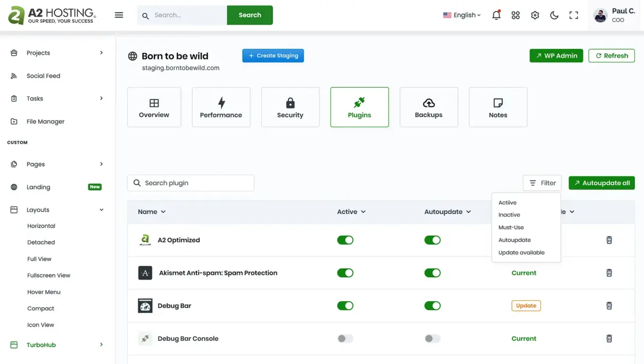Click the hamburger menu icon
The height and width of the screenshot is (364, 644).
[119, 15]
